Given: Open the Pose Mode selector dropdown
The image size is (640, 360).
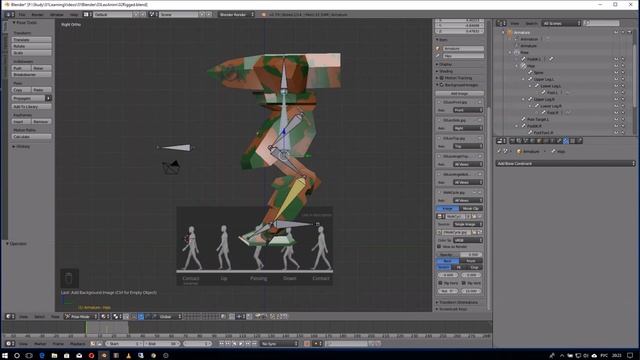Looking at the screenshot, I should coord(81,316).
